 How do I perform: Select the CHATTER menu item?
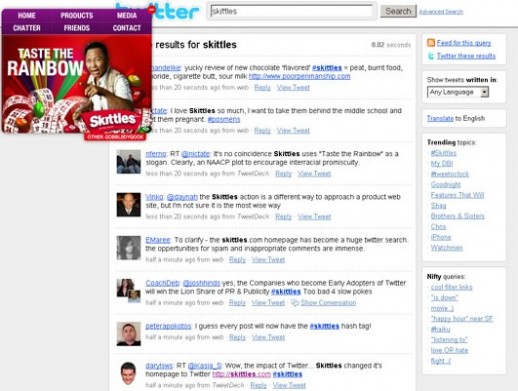pyautogui.click(x=27, y=28)
